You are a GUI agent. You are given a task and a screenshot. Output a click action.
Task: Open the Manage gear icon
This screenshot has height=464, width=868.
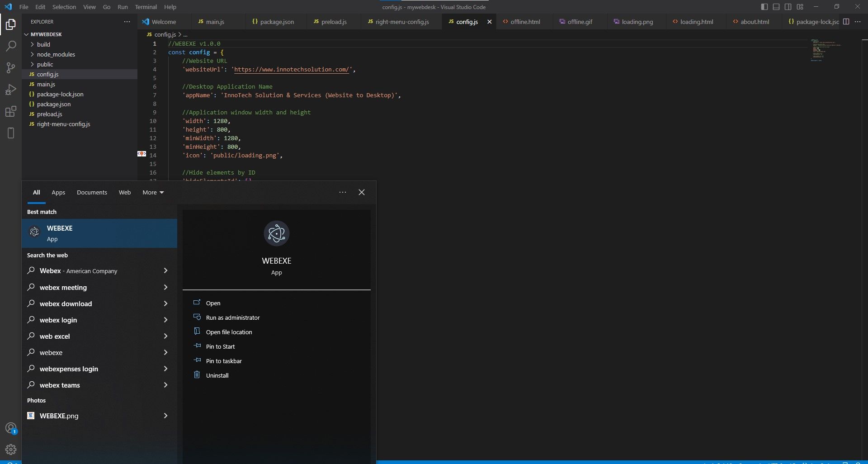click(11, 450)
